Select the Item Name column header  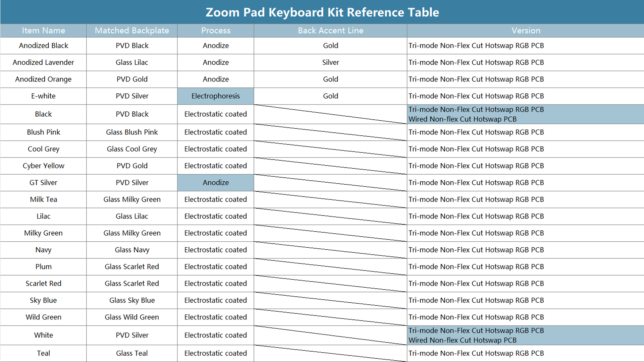coord(44,31)
